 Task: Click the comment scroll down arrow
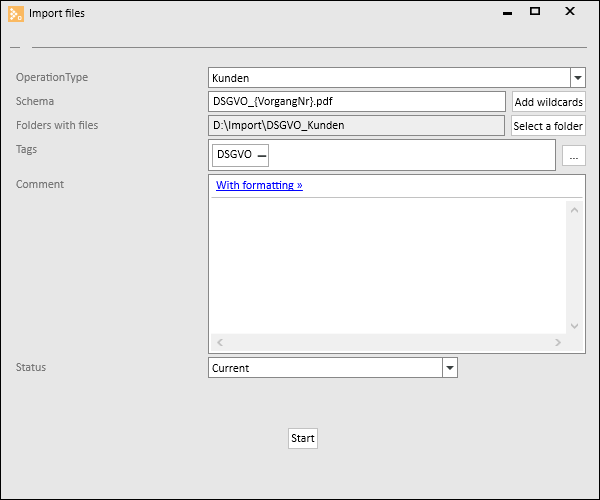coord(574,326)
